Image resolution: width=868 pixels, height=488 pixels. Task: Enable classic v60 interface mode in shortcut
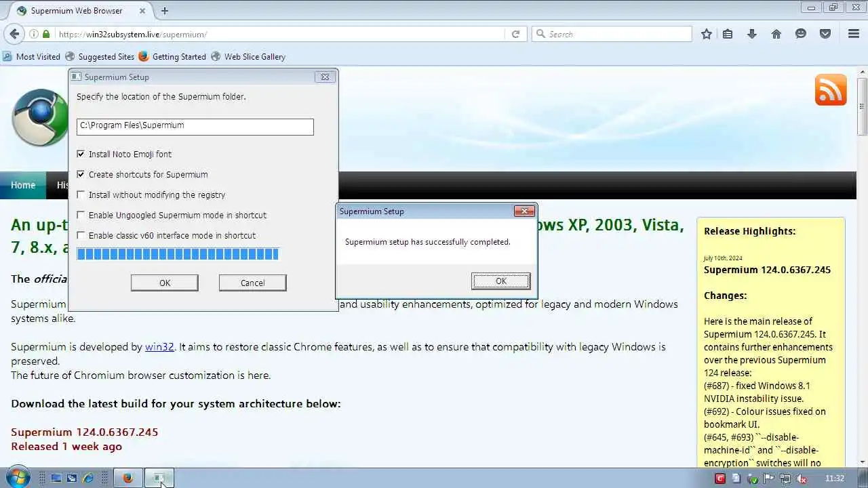click(81, 236)
